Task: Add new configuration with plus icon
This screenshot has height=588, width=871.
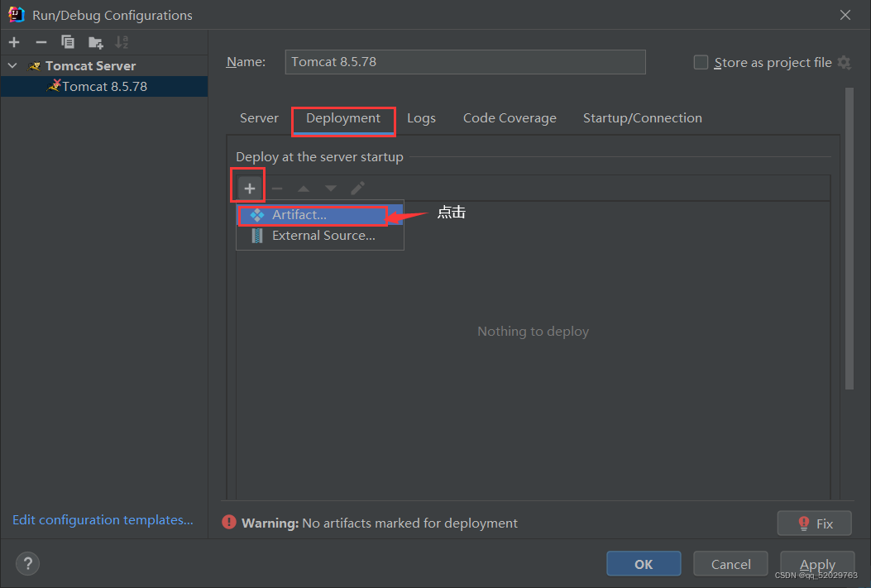Action: pyautogui.click(x=14, y=42)
